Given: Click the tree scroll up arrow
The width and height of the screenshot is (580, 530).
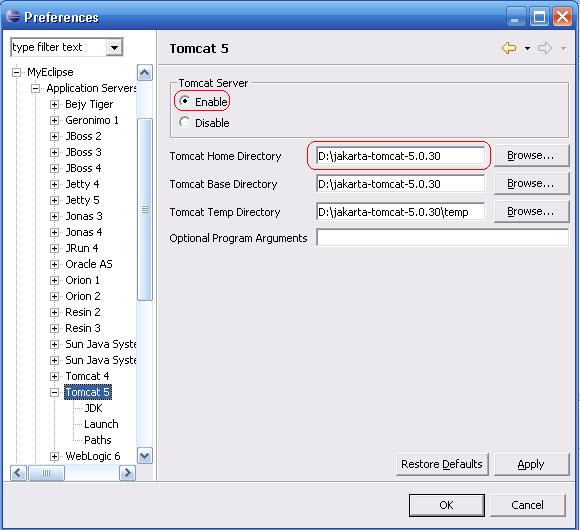Looking at the screenshot, I should pyautogui.click(x=145, y=72).
